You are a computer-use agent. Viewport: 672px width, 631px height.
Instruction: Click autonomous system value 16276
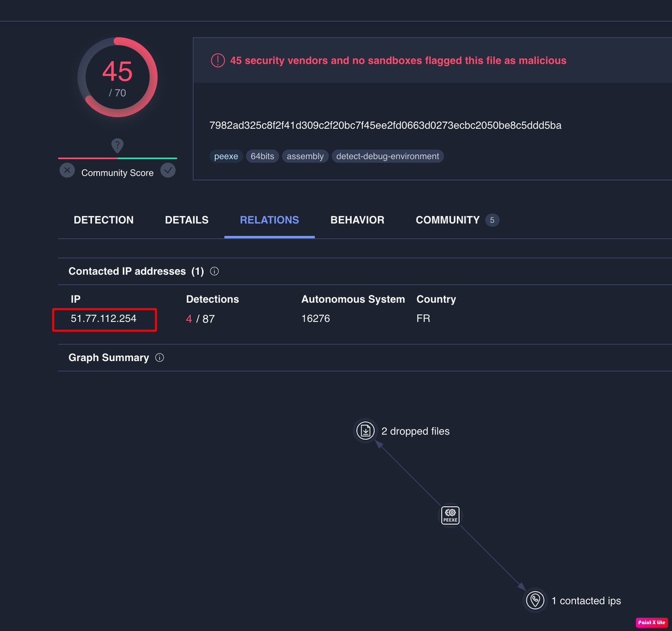[316, 319]
